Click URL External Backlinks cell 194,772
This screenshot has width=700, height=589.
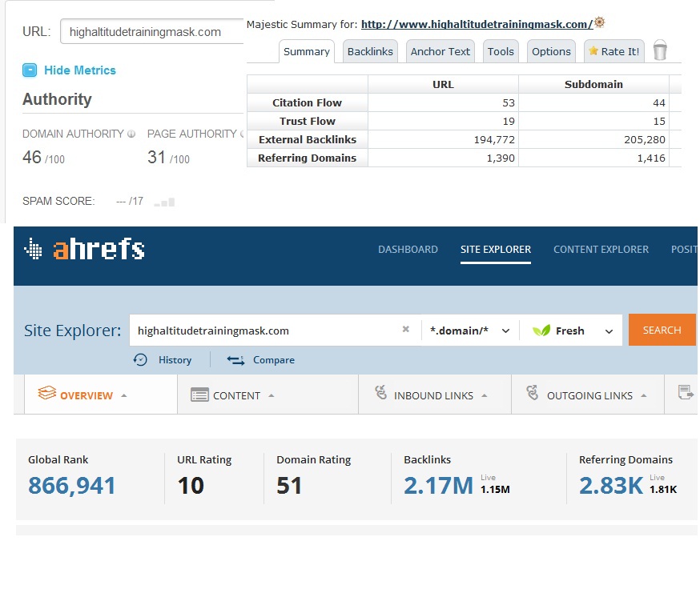click(x=443, y=140)
